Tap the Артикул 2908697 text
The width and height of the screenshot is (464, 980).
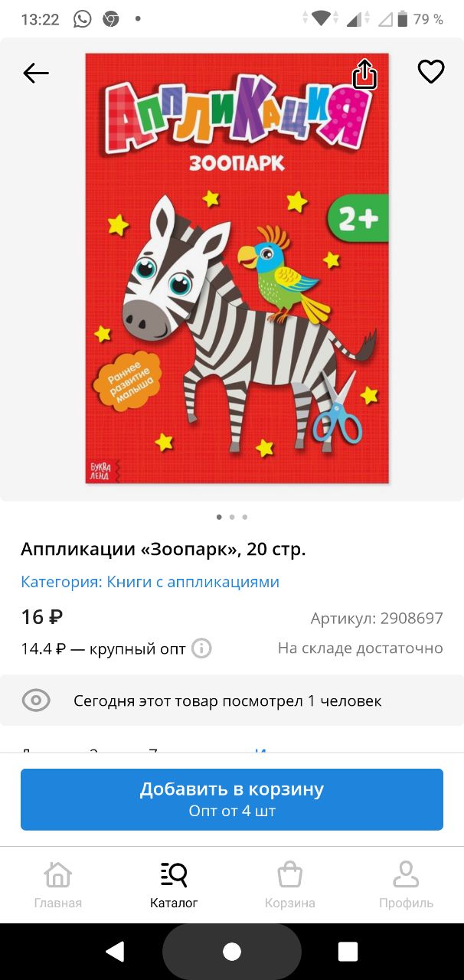pos(377,618)
